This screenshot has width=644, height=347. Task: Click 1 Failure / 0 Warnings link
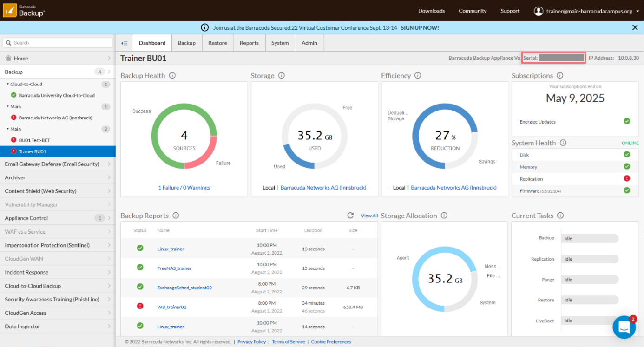click(x=184, y=188)
